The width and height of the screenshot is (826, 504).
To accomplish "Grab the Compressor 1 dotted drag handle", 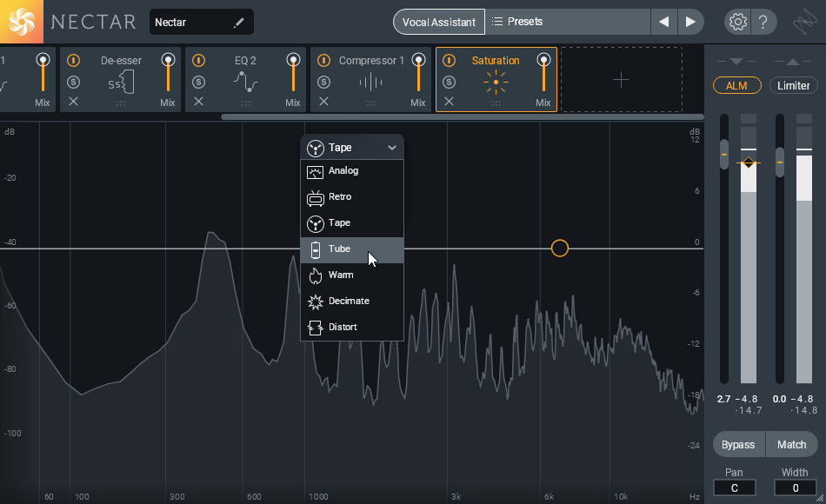I will pyautogui.click(x=371, y=103).
